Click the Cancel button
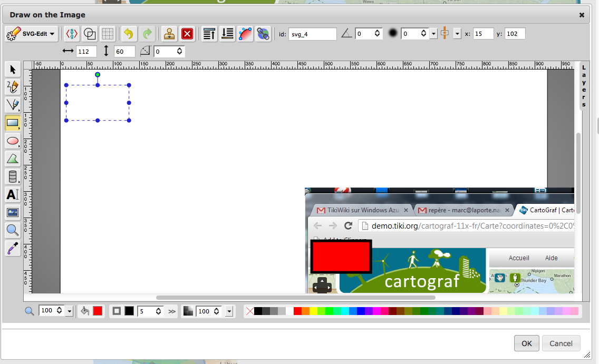 (x=561, y=343)
